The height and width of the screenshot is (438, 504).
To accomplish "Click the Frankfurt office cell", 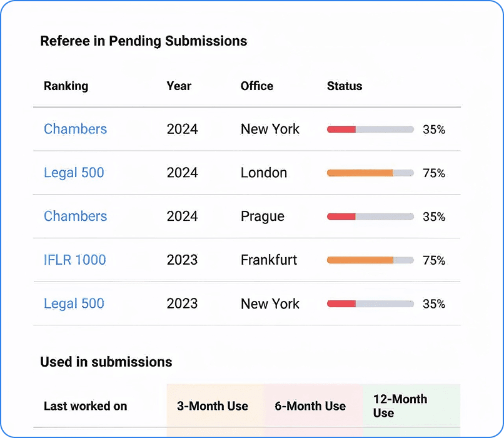I will [x=269, y=260].
